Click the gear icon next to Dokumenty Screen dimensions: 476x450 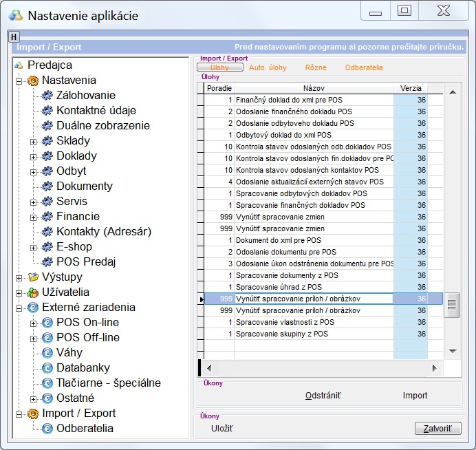(x=47, y=186)
